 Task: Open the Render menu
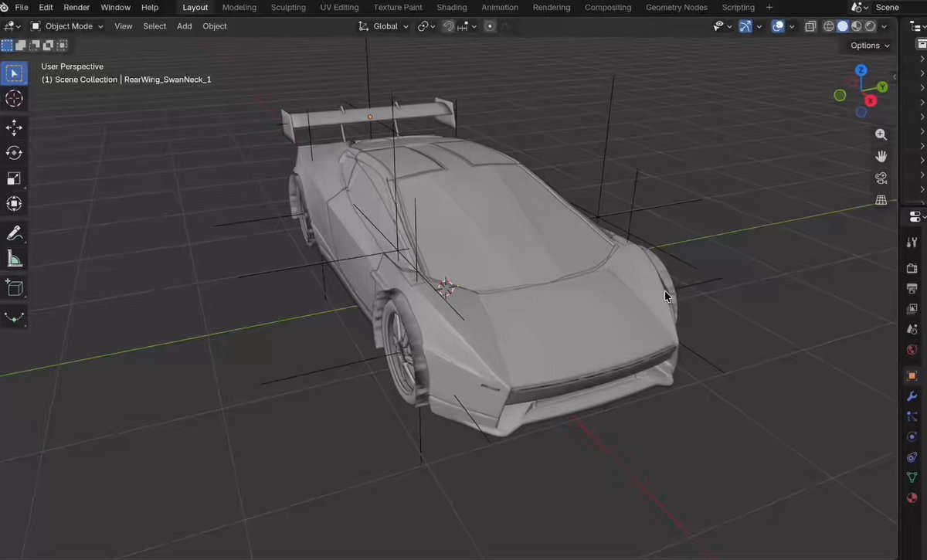pyautogui.click(x=76, y=7)
